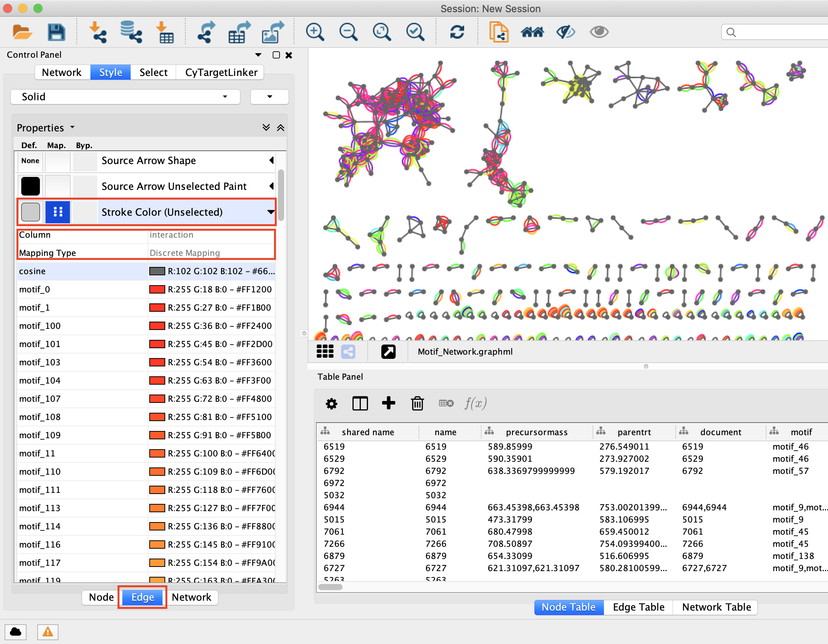Image resolution: width=828 pixels, height=644 pixels.
Task: Click the Apply Preferred Layout refresh icon
Action: [457, 32]
